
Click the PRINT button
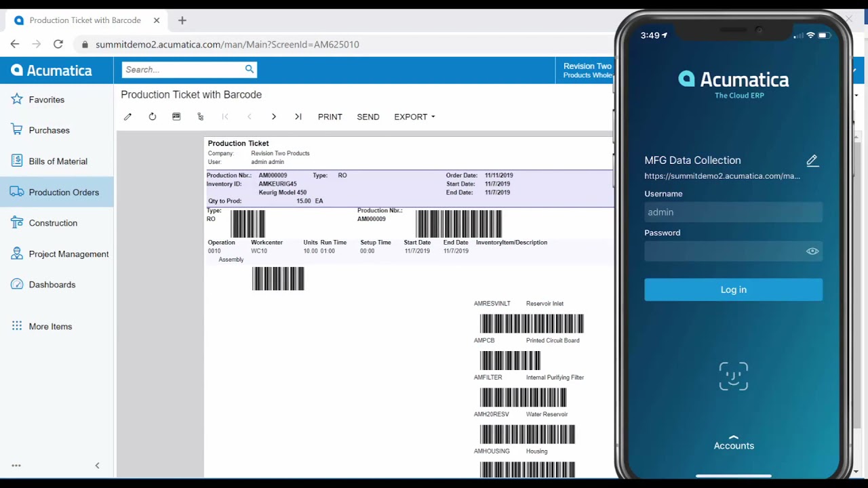(330, 117)
